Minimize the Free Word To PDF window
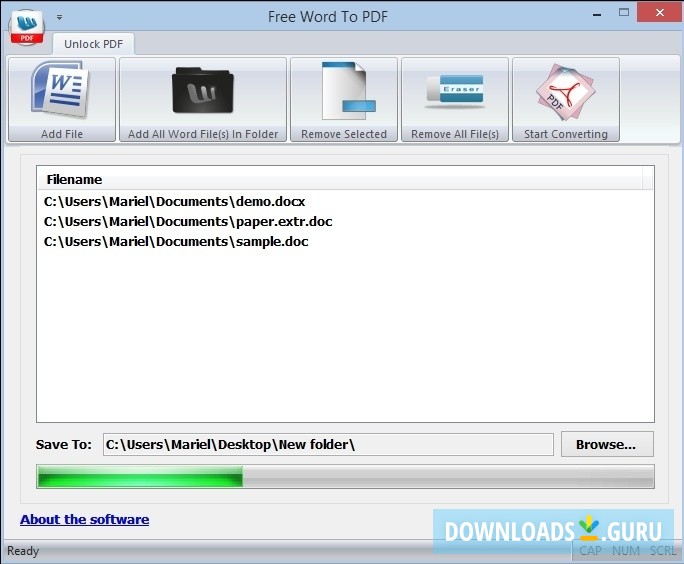 (x=597, y=14)
